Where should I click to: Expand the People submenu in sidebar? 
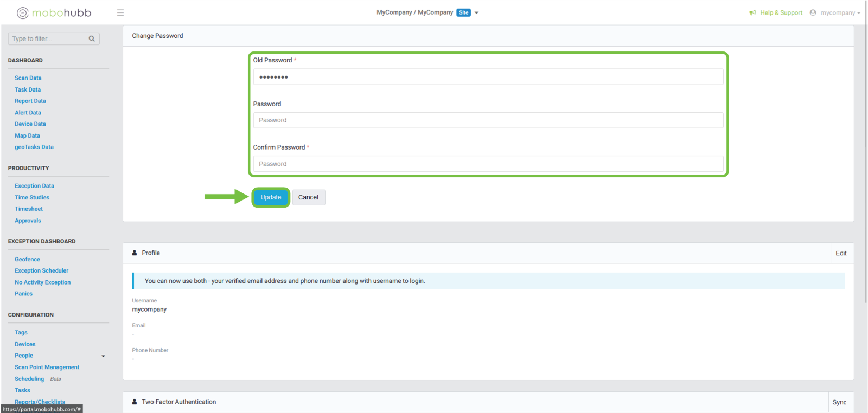point(103,356)
